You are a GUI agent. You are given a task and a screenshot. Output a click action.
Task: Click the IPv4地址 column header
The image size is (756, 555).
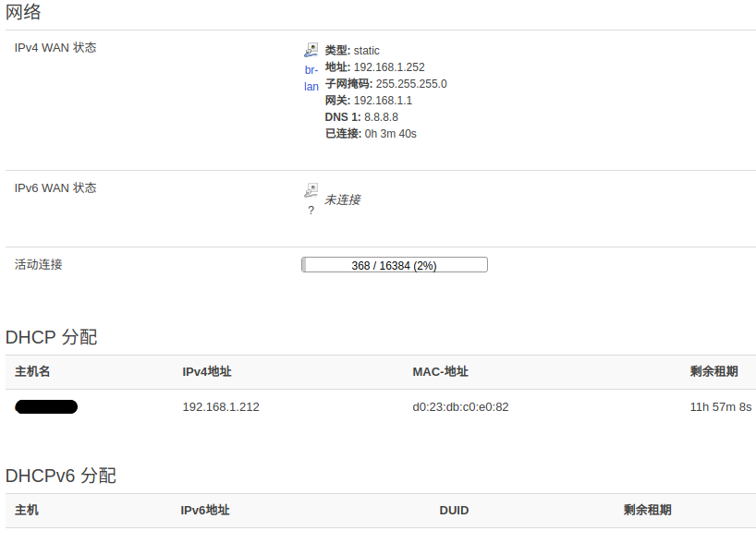(x=207, y=372)
